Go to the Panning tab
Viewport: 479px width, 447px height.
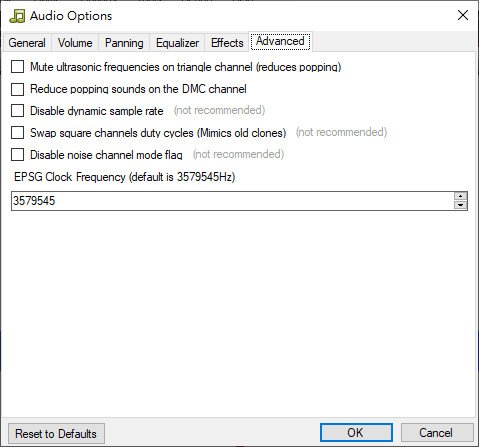pyautogui.click(x=124, y=43)
